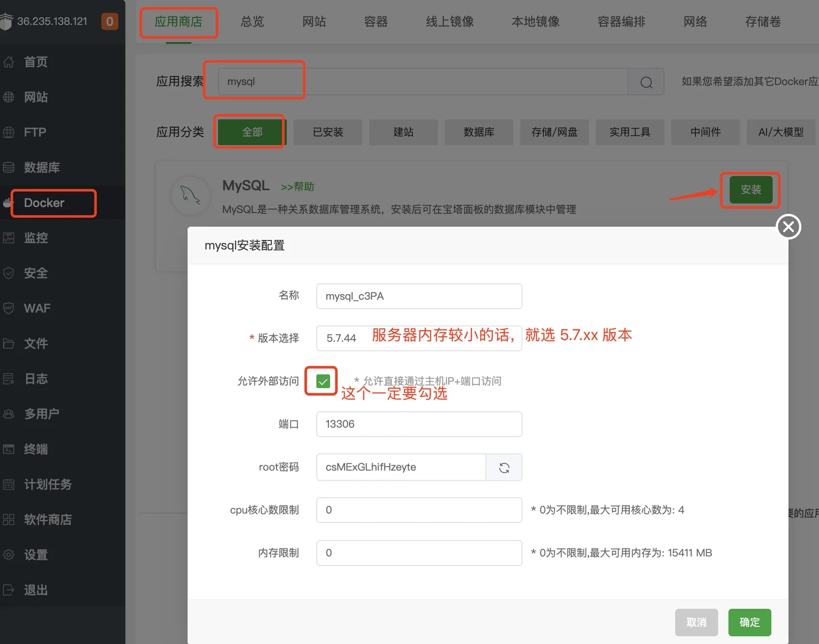This screenshot has height=644, width=819.
Task: Click the monitor chart icon beside 监控
Action: (x=9, y=238)
